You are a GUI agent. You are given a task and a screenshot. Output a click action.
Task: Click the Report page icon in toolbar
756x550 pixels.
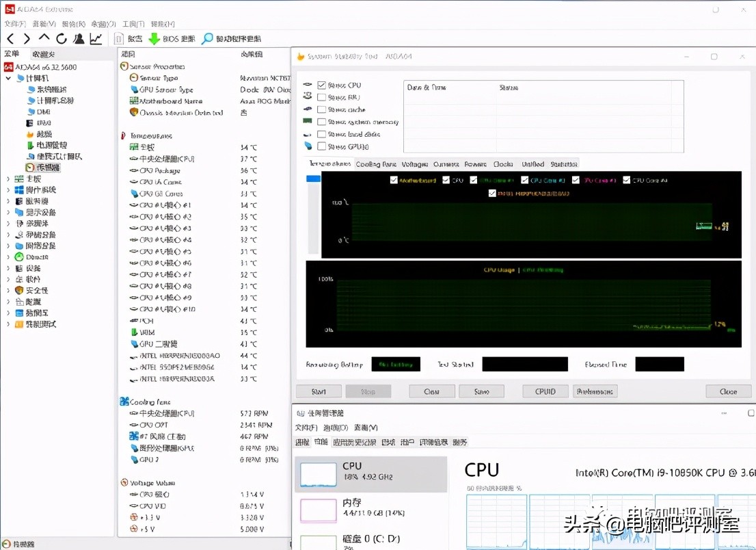point(119,39)
